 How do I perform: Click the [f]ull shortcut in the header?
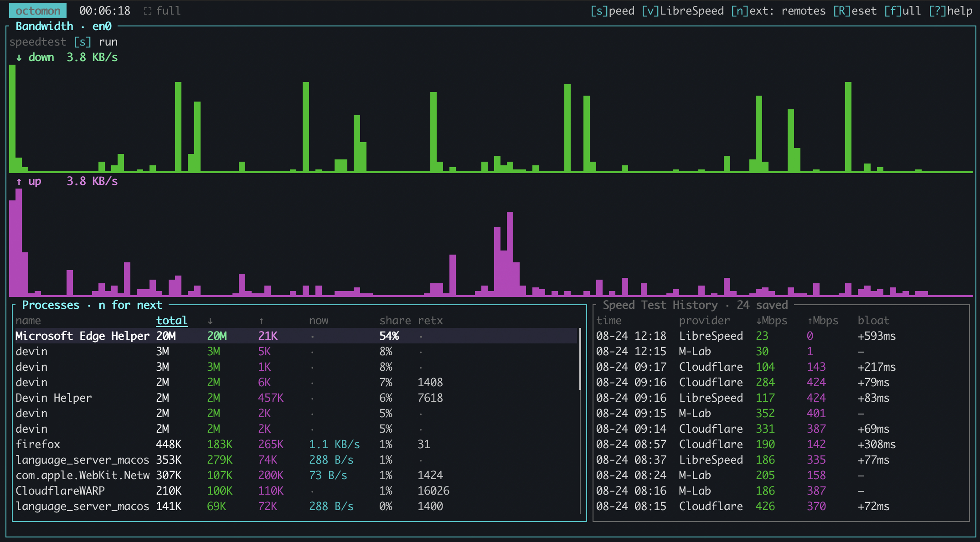tap(903, 10)
